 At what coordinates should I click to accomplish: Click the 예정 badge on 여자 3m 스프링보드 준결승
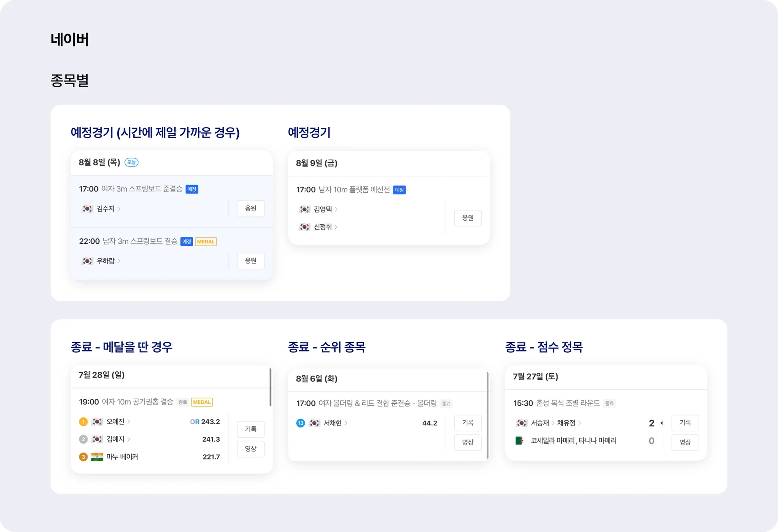pos(192,189)
